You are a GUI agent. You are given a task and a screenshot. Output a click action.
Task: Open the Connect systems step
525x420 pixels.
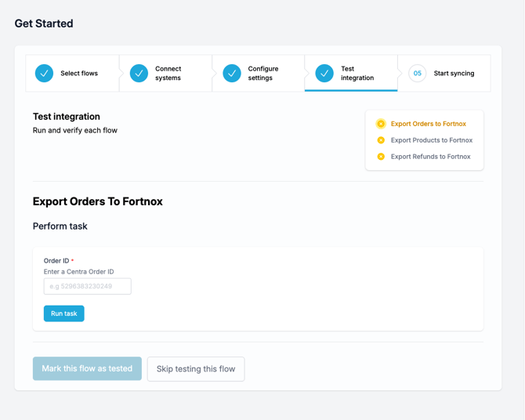[x=168, y=74]
